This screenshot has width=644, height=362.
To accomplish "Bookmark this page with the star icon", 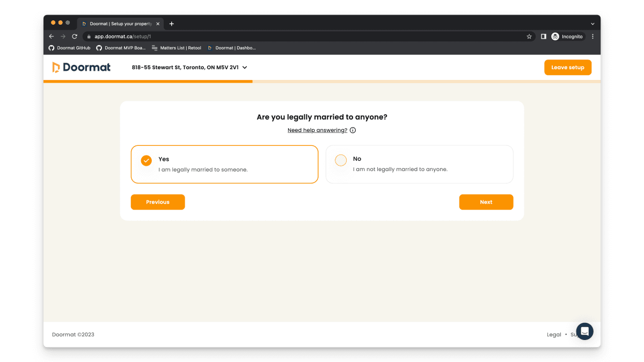I will [x=529, y=36].
